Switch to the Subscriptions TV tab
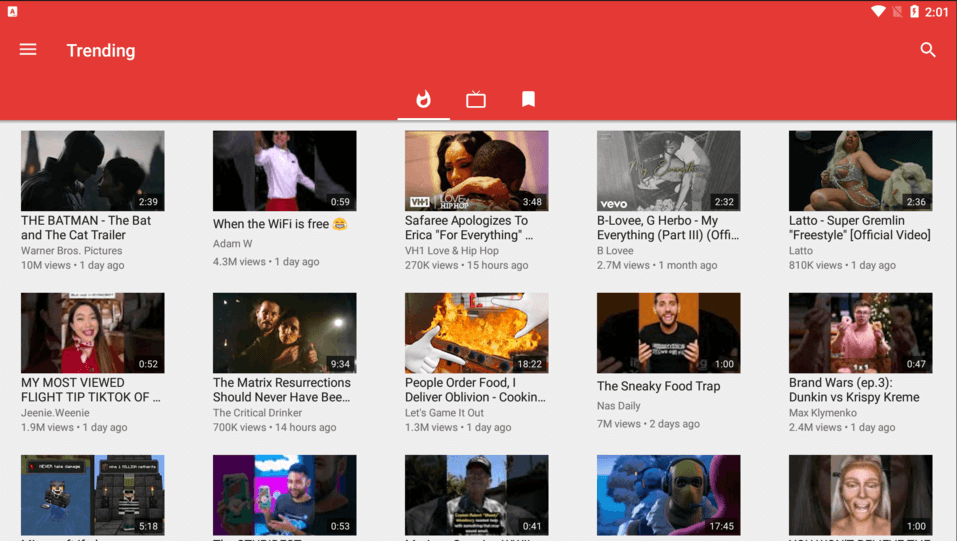957x541 pixels. coord(476,99)
